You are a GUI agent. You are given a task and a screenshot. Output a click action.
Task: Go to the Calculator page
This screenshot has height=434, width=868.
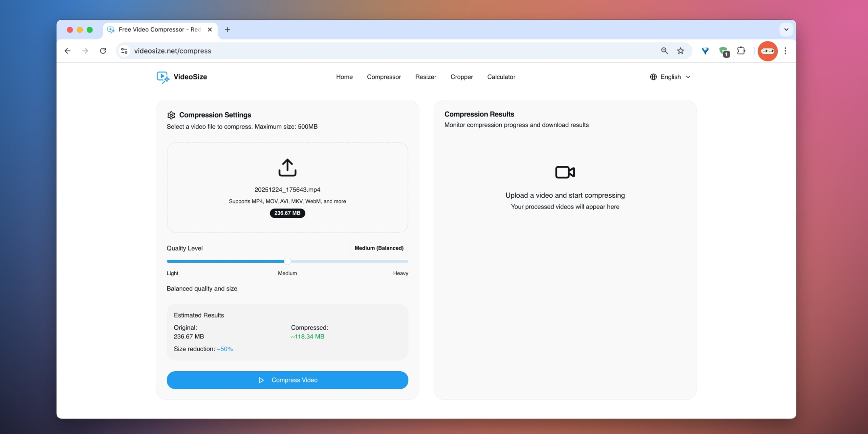[501, 77]
